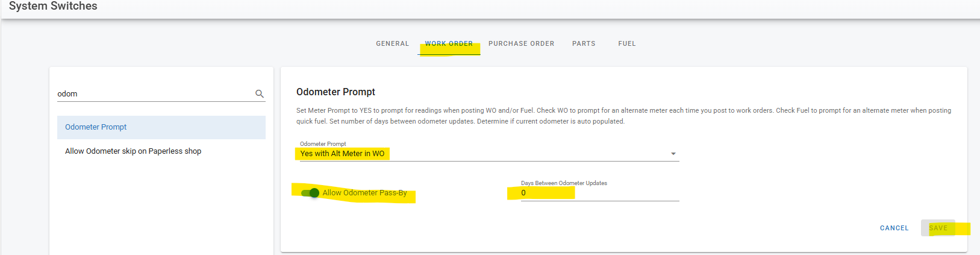Click the Save button

point(938,228)
